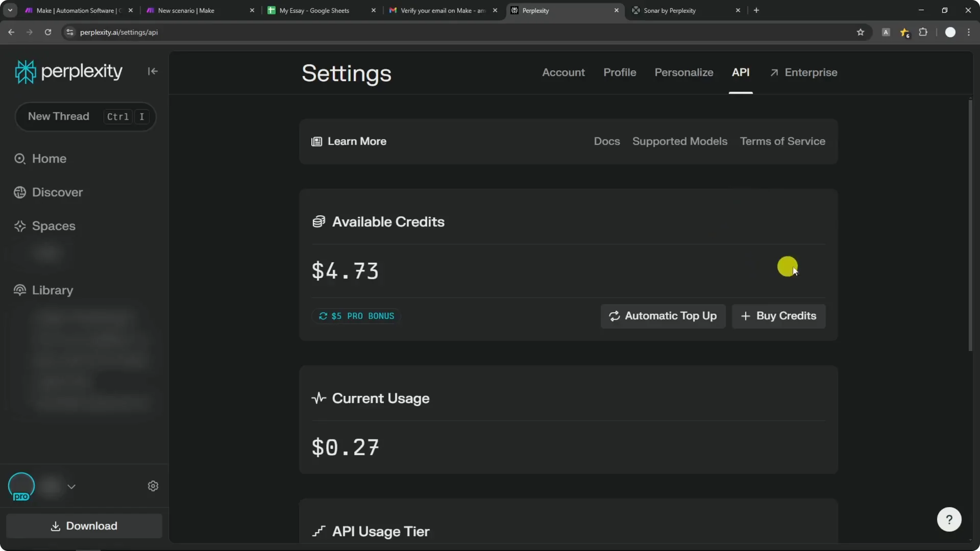The height and width of the screenshot is (551, 980).
Task: Open Library from the sidebar icon
Action: [x=19, y=290]
